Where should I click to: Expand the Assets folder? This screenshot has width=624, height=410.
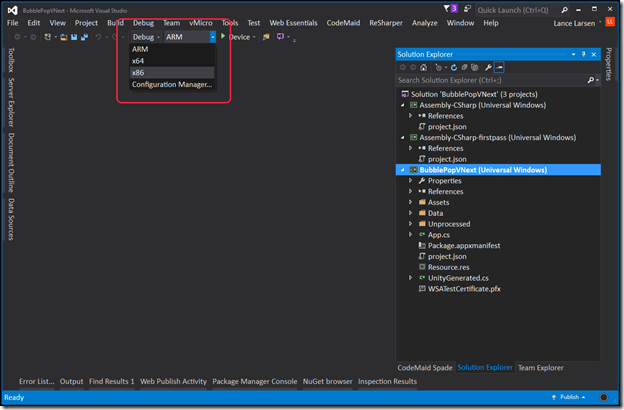click(x=410, y=202)
